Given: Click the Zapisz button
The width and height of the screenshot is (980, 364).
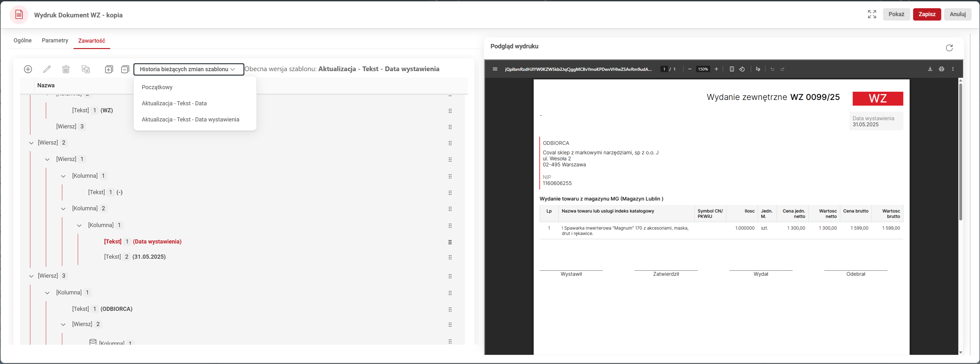Looking at the screenshot, I should (x=926, y=14).
